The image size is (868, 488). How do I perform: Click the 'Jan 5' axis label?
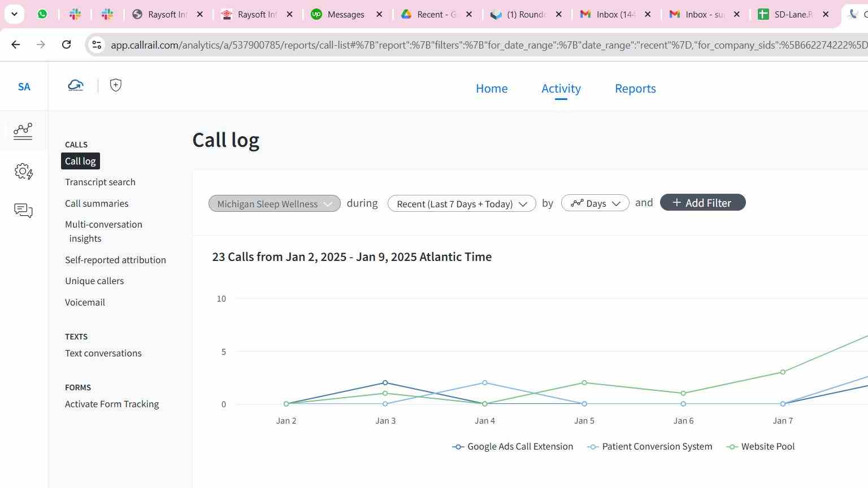coord(584,421)
